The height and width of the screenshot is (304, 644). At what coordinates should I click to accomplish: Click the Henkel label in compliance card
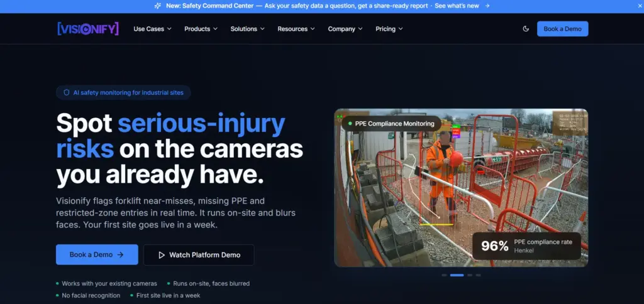[x=524, y=250]
